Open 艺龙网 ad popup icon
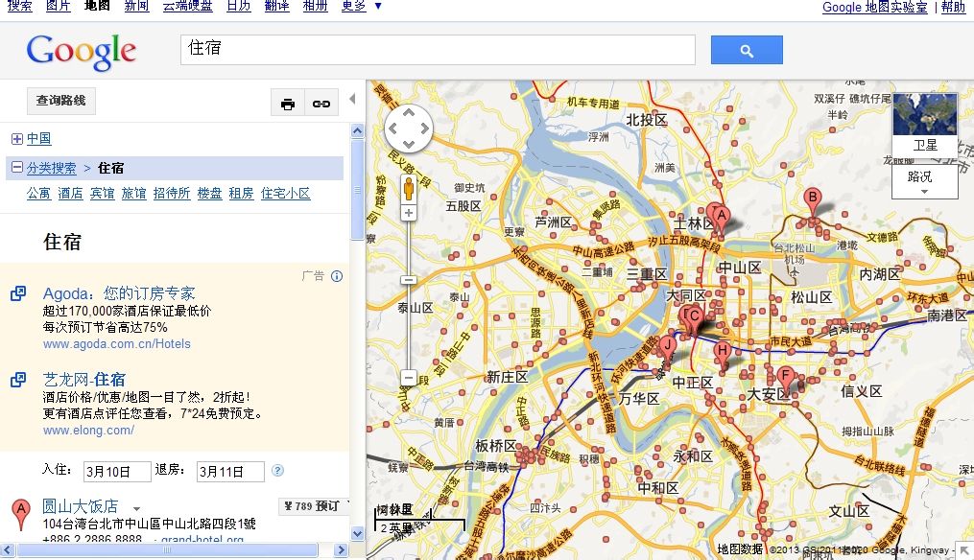 click(18, 380)
